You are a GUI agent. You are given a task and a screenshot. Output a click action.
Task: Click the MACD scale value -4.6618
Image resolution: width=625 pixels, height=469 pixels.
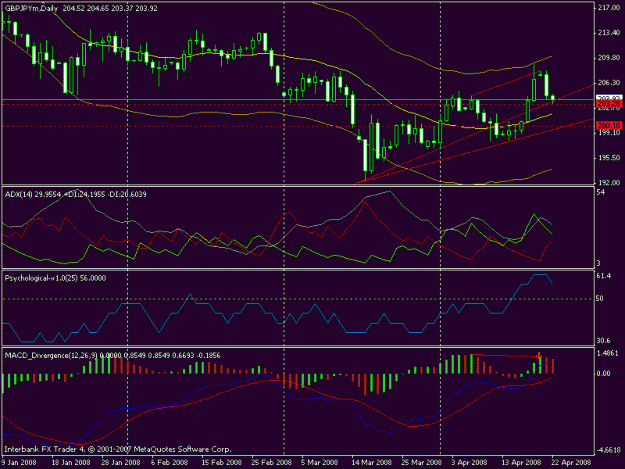pos(608,450)
